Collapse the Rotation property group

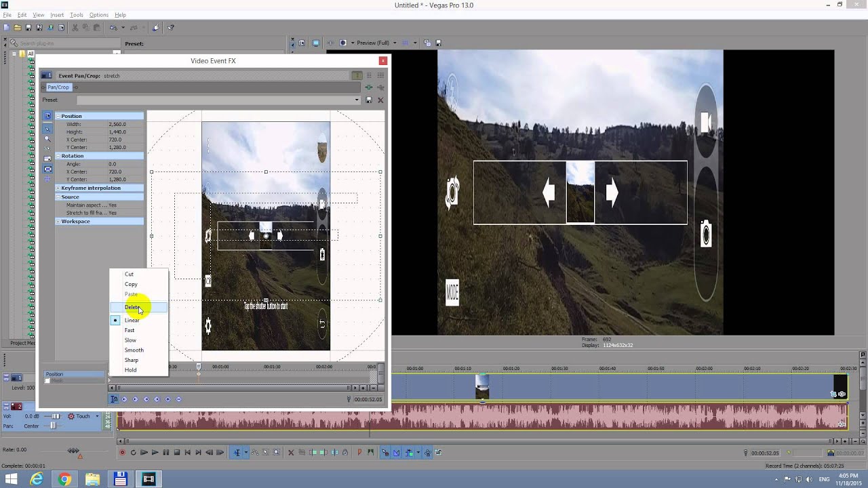pos(58,156)
